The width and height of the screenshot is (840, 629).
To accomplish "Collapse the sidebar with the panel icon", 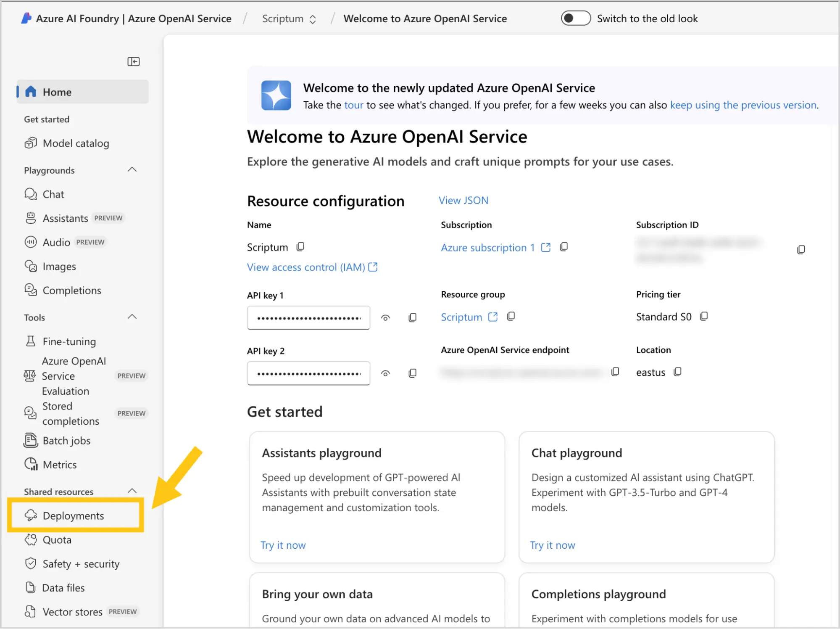I will (x=134, y=62).
